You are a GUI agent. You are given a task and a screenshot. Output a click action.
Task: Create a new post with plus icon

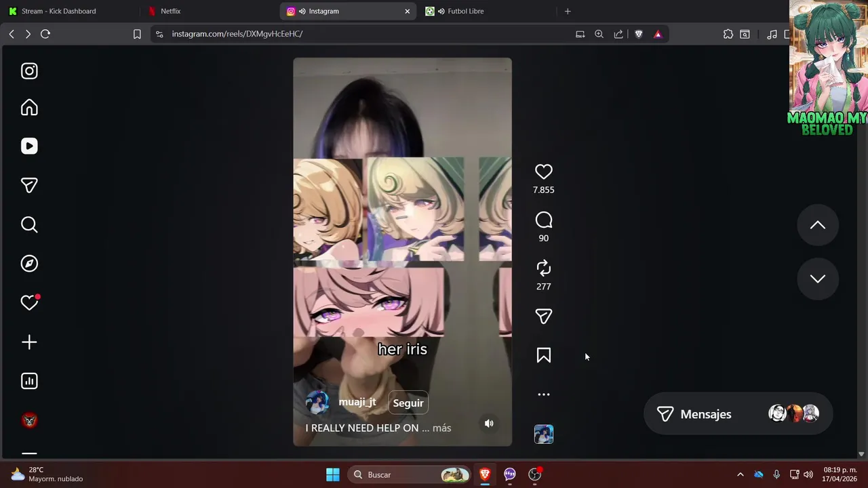[x=29, y=342]
